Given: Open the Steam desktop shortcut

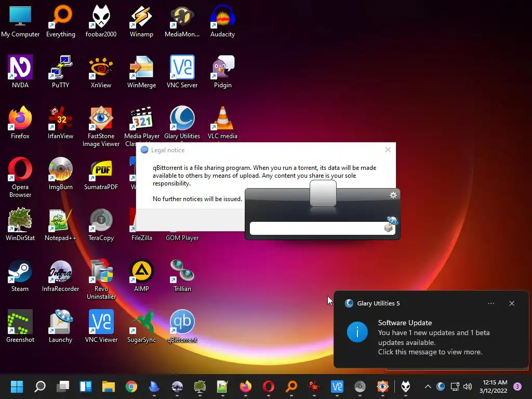Looking at the screenshot, I should 20,275.
